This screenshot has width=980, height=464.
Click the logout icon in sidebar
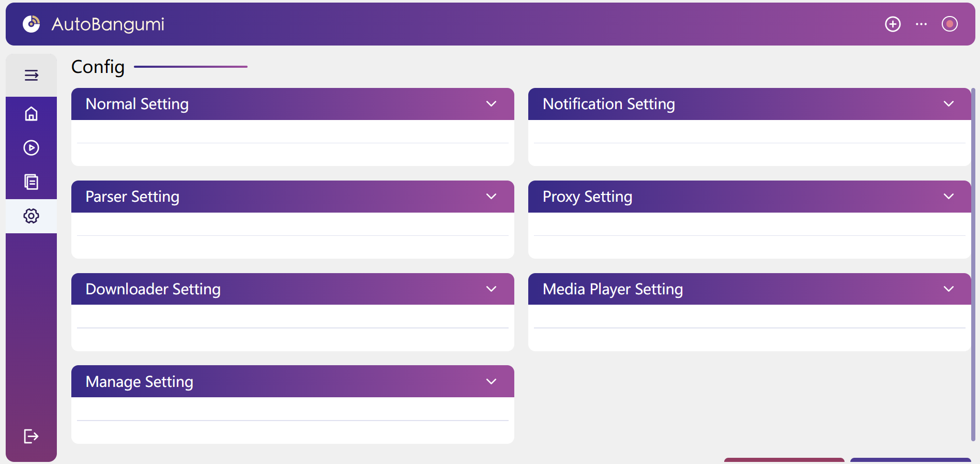coord(31,437)
